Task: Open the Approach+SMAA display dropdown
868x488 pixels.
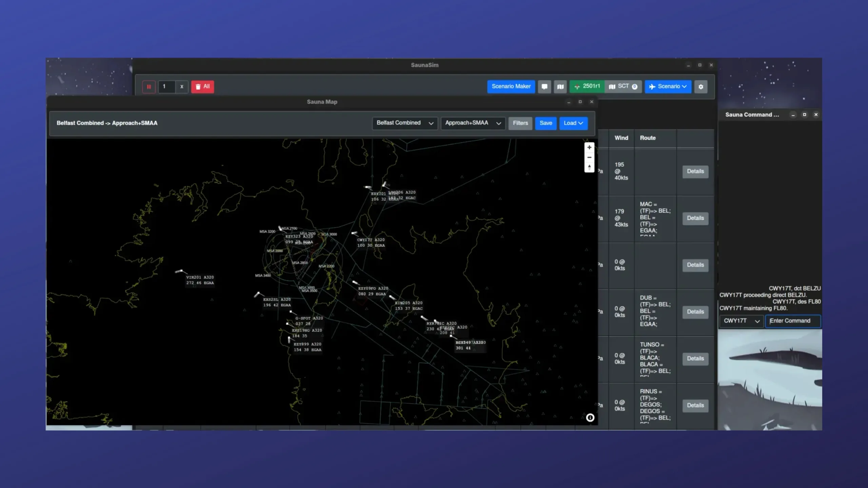Action: tap(473, 123)
